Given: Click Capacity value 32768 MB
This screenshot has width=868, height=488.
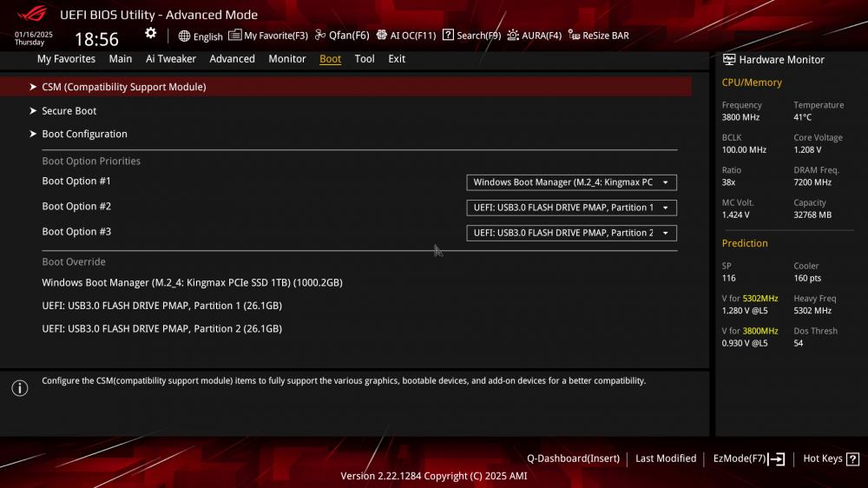Looking at the screenshot, I should [812, 215].
